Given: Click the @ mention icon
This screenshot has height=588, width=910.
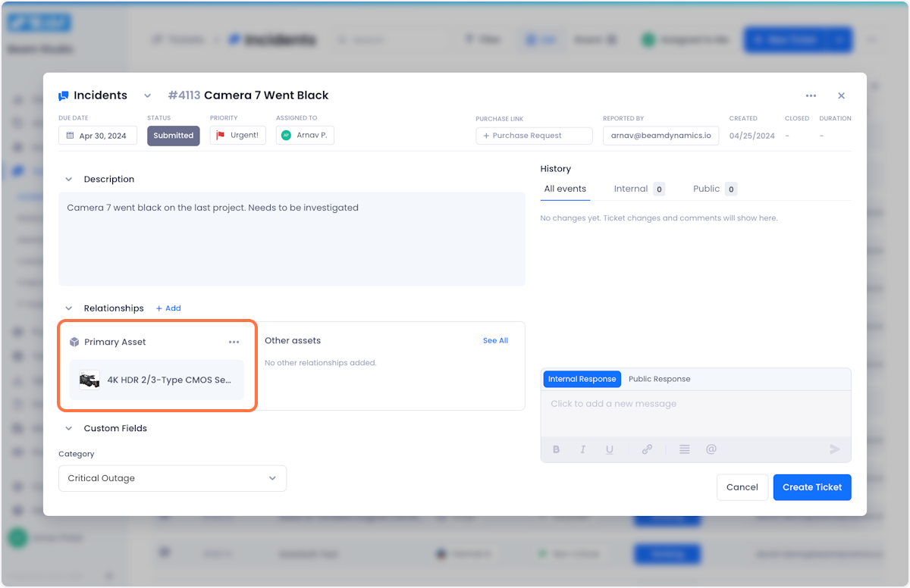Looking at the screenshot, I should [x=711, y=449].
